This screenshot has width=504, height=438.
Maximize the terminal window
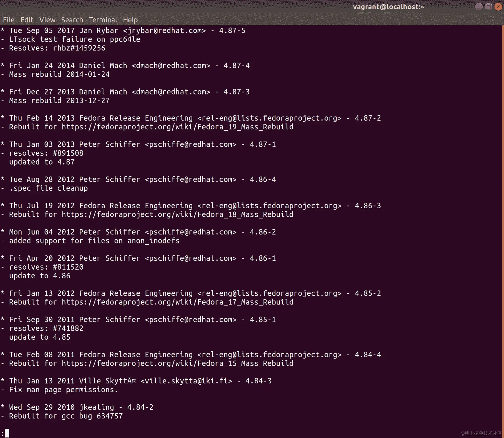click(x=488, y=7)
